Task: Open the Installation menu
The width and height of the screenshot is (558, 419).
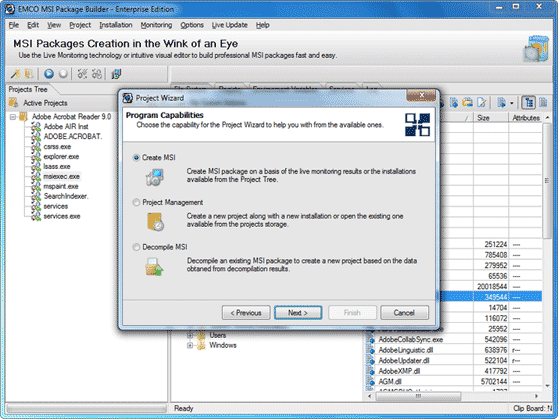Action: pos(116,25)
